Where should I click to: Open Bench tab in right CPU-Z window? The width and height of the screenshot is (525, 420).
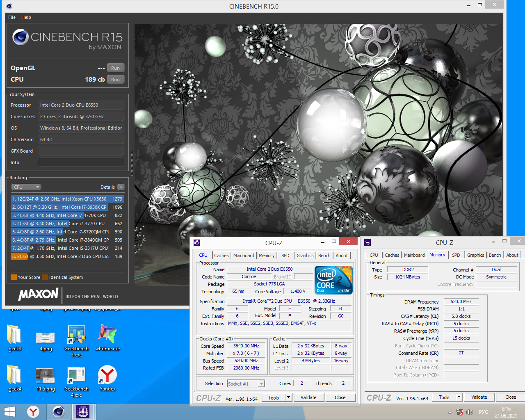[495, 255]
